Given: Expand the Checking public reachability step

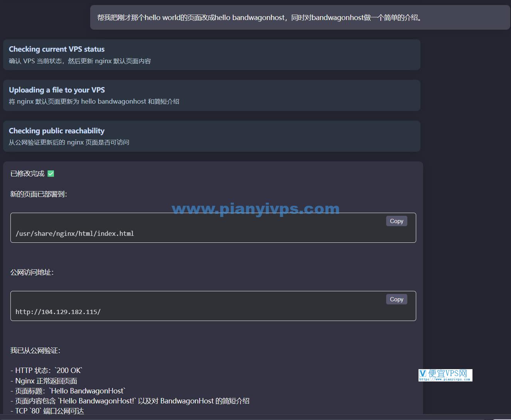Looking at the screenshot, I should tap(212, 136).
